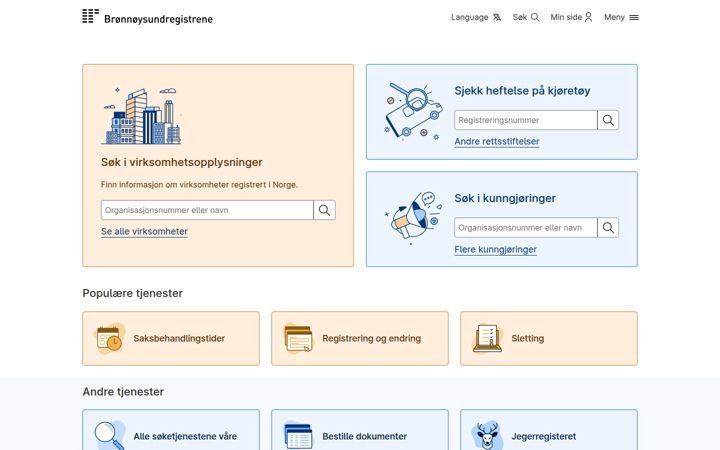Click the vehicle magnifier illustration

[x=413, y=111]
